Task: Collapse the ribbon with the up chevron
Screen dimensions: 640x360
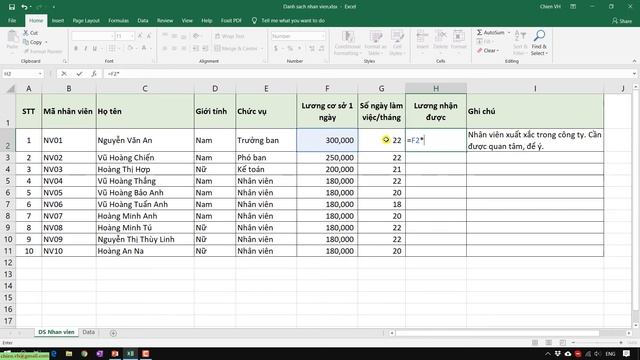Action: tap(634, 61)
